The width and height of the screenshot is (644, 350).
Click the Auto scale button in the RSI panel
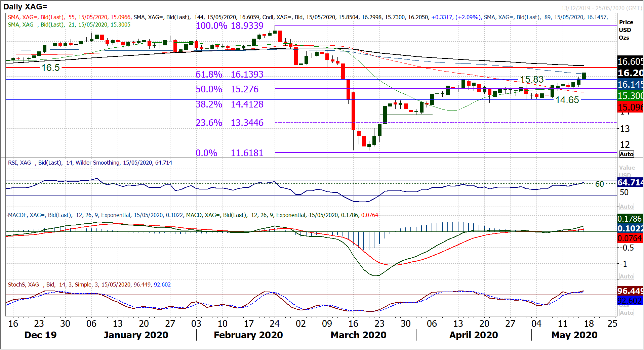click(x=627, y=207)
